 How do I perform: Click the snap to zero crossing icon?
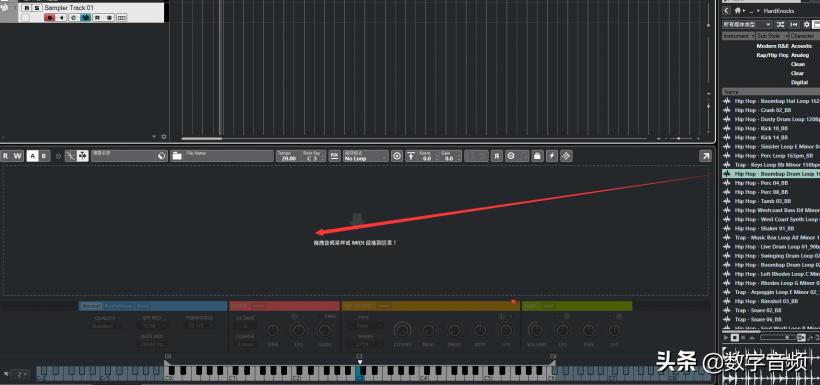point(71,156)
